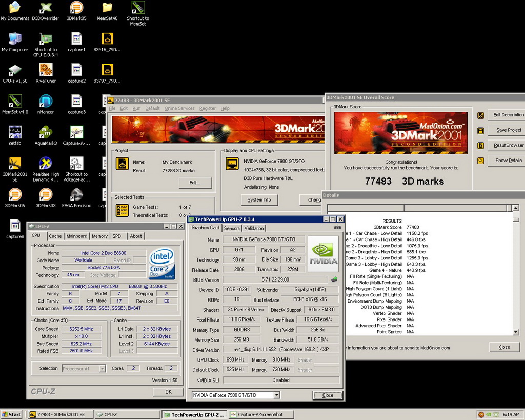Launch CPU-z v1,50 desktop shortcut
This screenshot has width=525, height=420.
15,73
